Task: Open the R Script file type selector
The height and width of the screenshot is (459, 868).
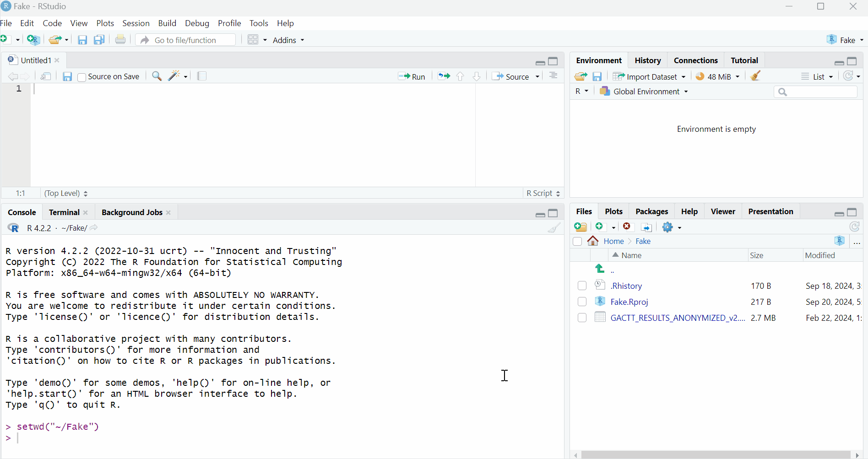Action: (543, 193)
